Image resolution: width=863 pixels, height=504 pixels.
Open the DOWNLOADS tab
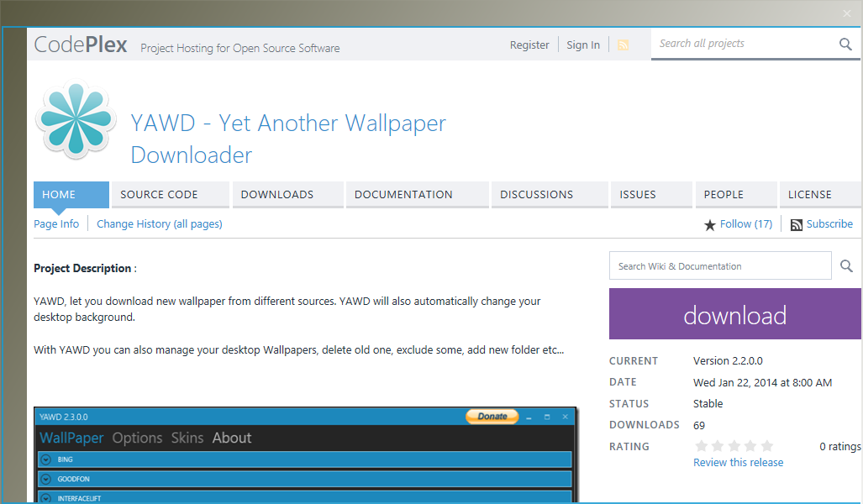(288, 195)
